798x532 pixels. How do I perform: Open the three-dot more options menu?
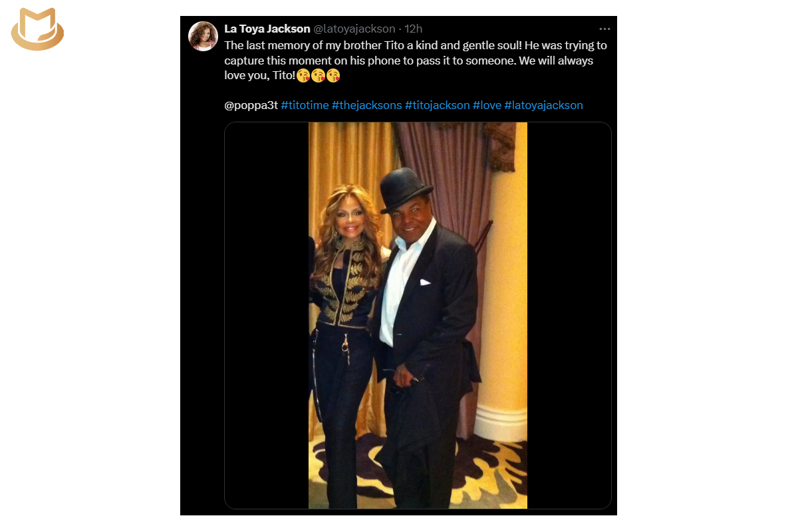[x=604, y=29]
